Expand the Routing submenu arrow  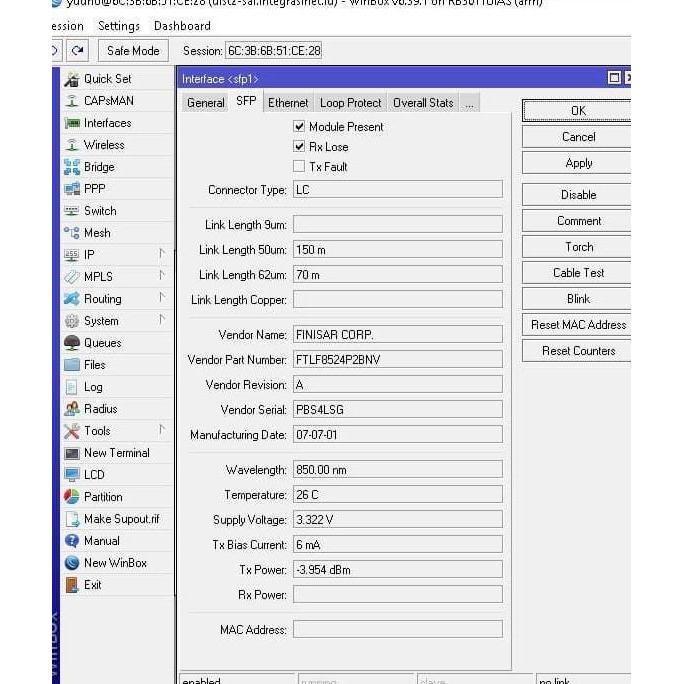(162, 298)
